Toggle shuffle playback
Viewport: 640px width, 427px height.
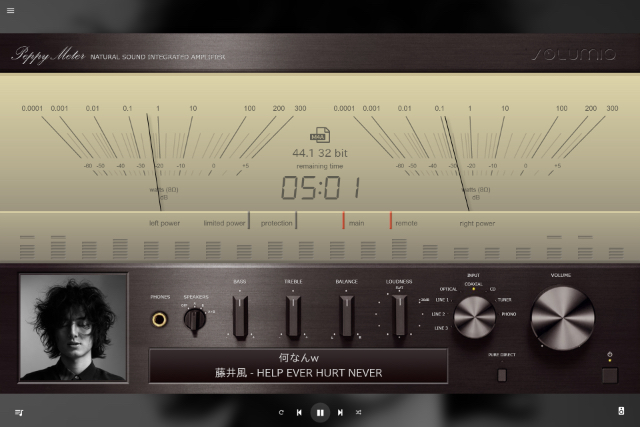(x=359, y=412)
